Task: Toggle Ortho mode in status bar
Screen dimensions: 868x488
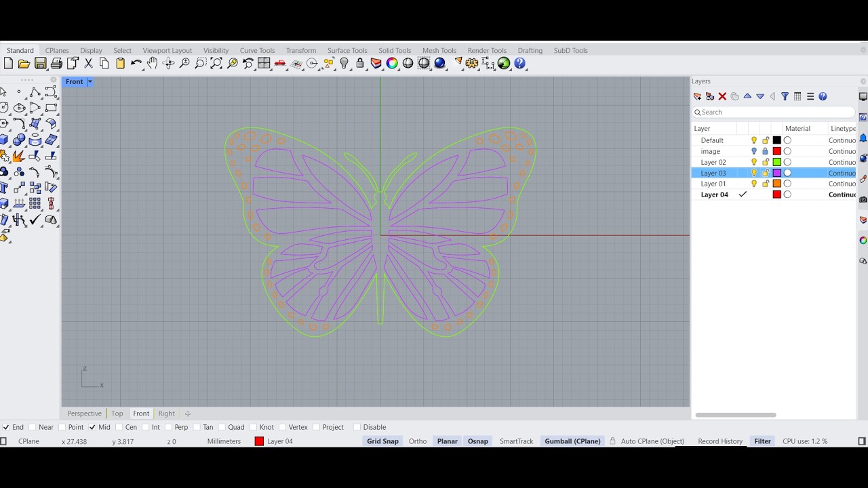Action: (x=418, y=442)
